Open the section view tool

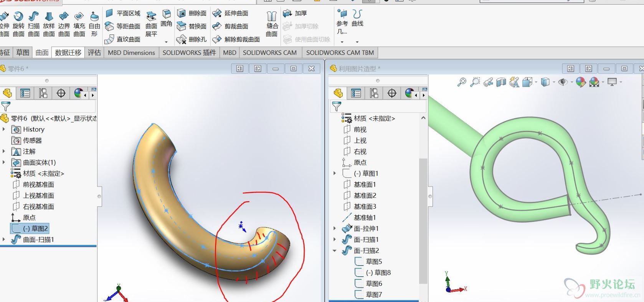click(501, 82)
